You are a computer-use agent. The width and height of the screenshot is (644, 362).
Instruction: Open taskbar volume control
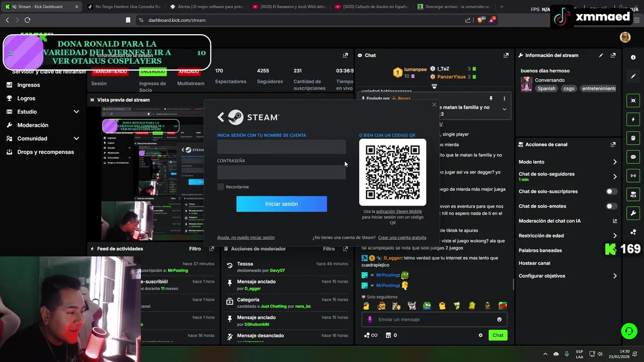point(600,354)
